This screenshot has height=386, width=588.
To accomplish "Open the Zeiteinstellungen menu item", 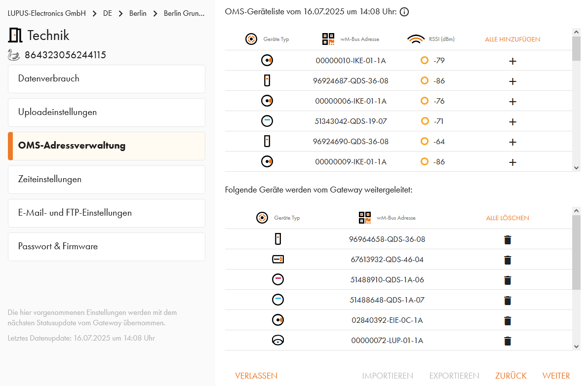I will tap(107, 180).
